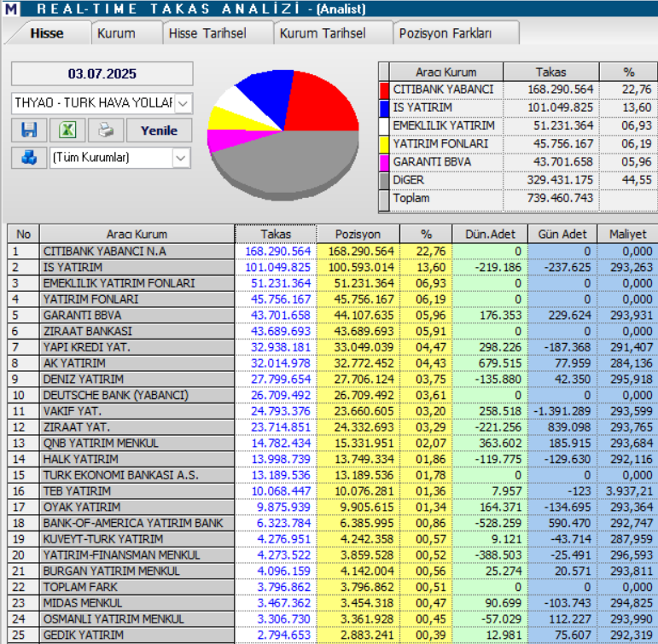Select HALK YATIRIM row
The width and height of the screenshot is (658, 644).
pyautogui.click(x=333, y=459)
